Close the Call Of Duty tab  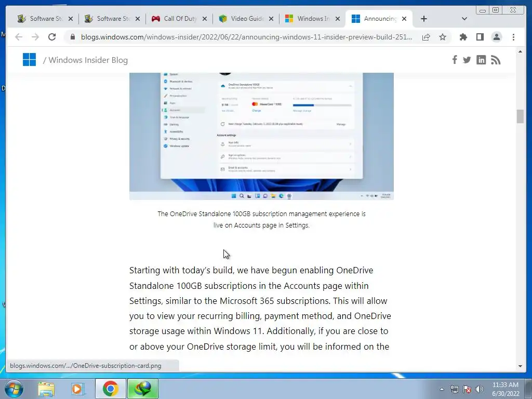click(205, 19)
